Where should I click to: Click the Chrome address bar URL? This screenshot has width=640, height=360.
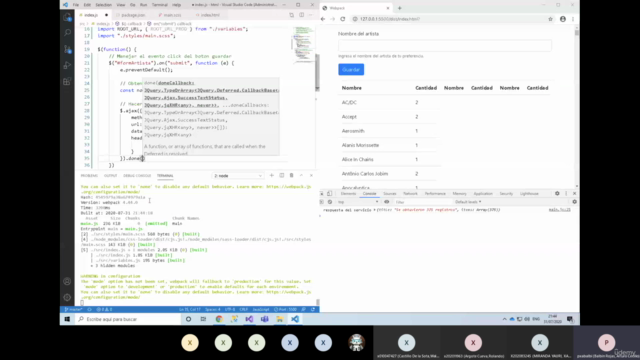(x=390, y=19)
